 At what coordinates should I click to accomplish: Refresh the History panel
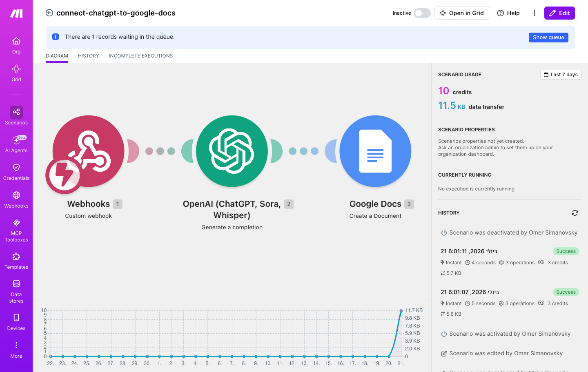[x=575, y=213]
